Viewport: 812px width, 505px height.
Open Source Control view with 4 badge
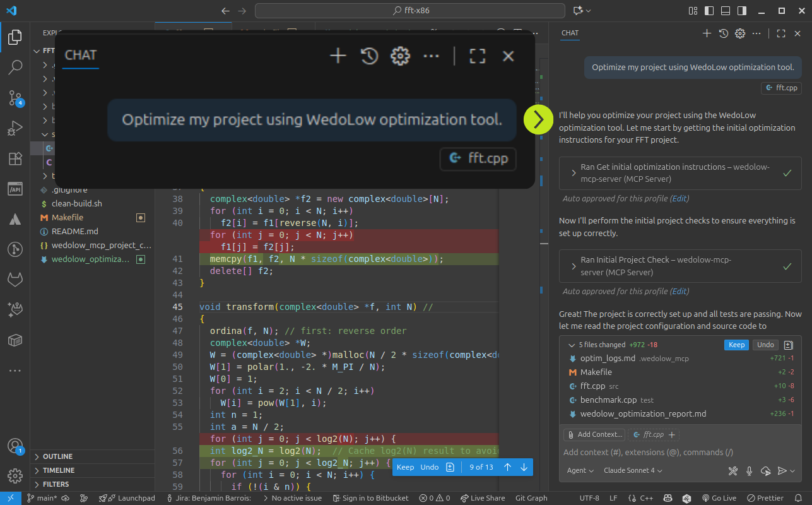click(x=15, y=98)
